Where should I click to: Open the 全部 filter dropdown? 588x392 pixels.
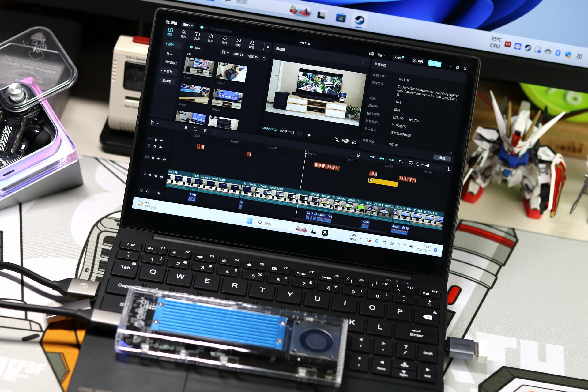[x=253, y=57]
